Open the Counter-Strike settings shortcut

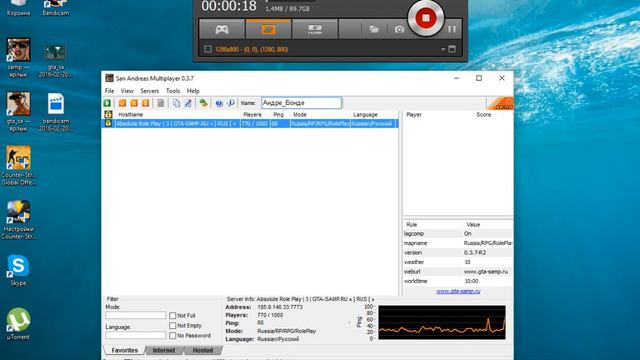click(18, 220)
